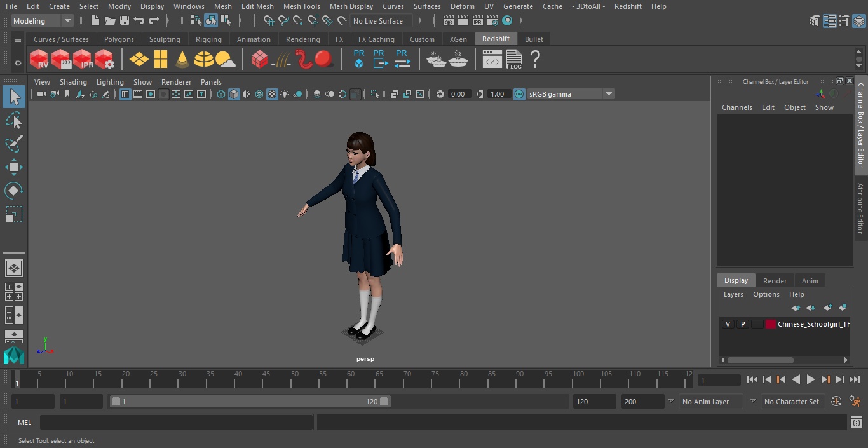Click the Save scene icon
The height and width of the screenshot is (448, 868).
pos(125,21)
